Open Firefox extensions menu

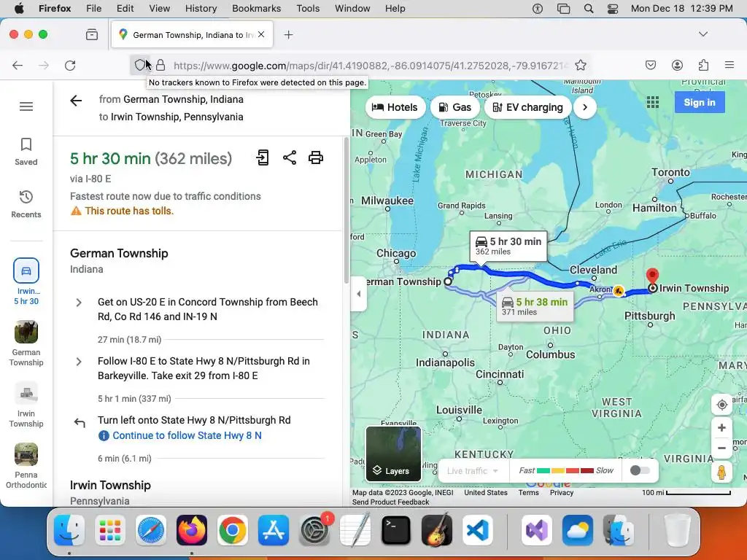click(703, 65)
